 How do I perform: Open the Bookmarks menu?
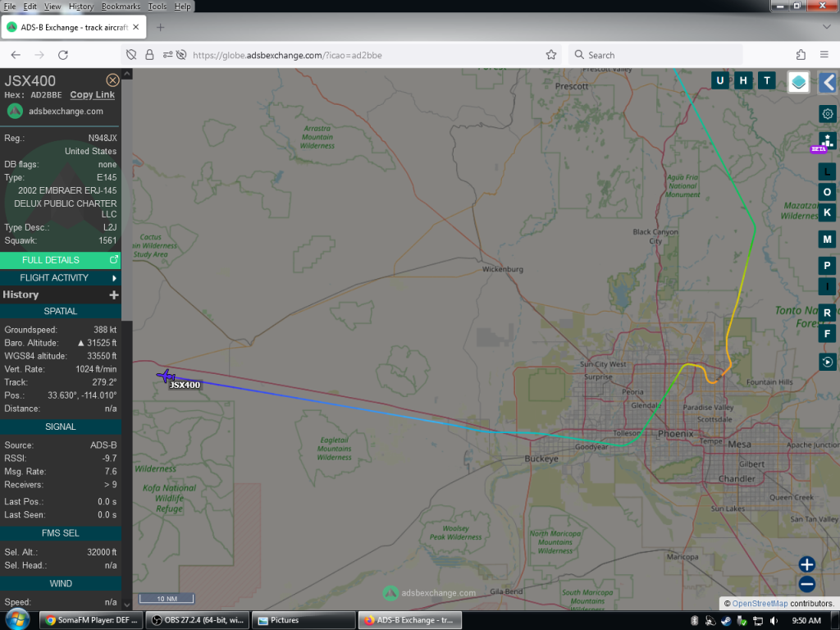(121, 7)
